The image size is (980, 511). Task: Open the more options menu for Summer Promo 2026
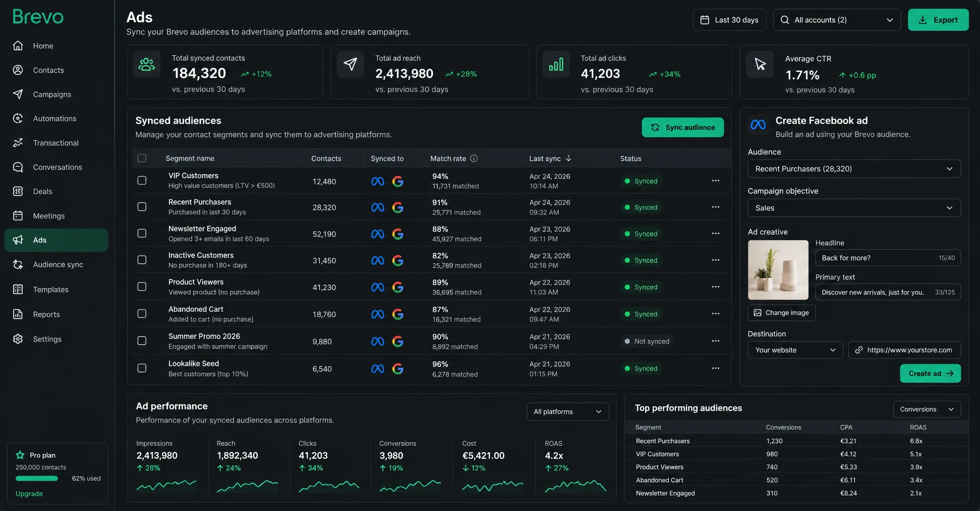tap(715, 341)
